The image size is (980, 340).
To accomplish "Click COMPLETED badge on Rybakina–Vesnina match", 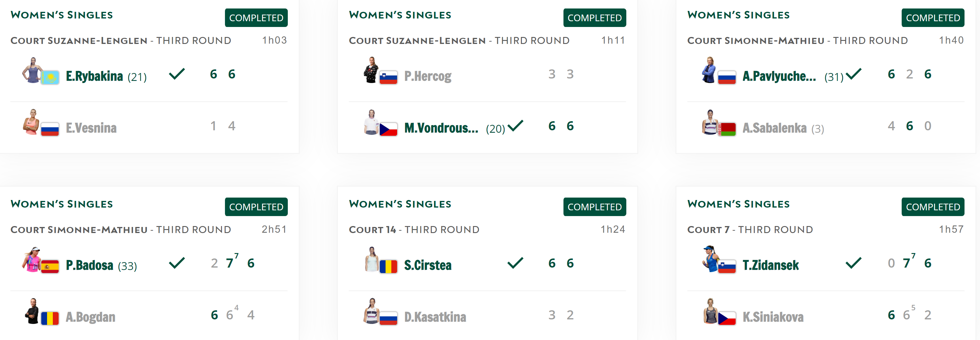I will pyautogui.click(x=256, y=18).
